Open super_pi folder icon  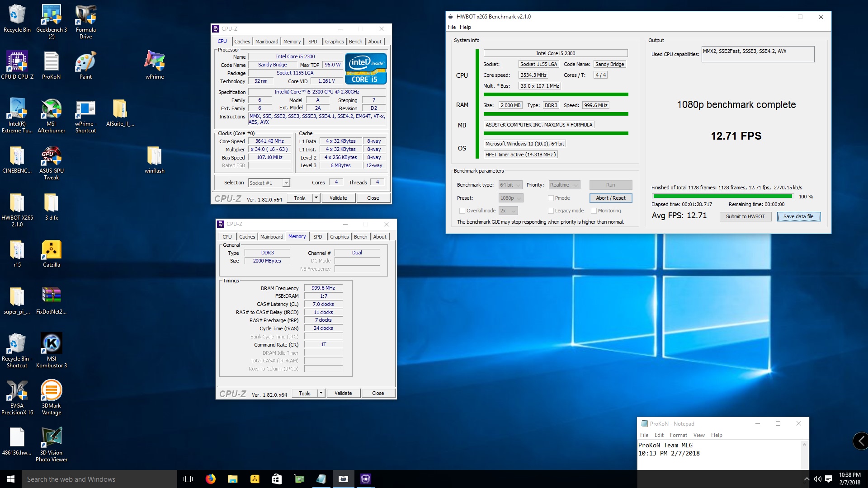(x=17, y=301)
